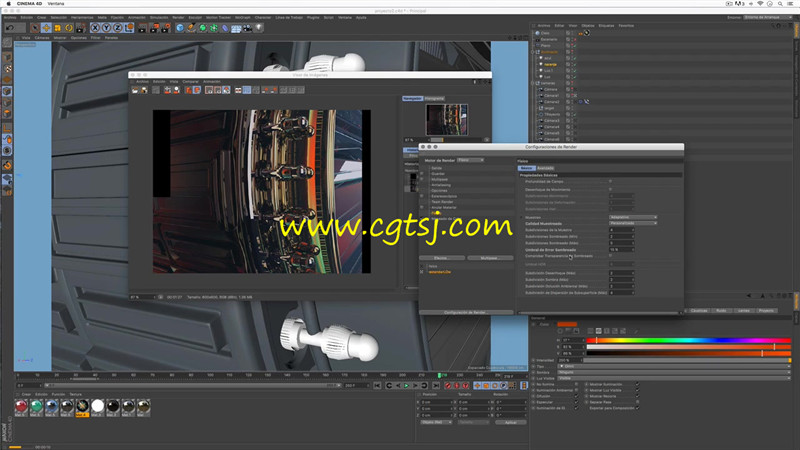Click the Undo arrow icon
Viewport: 800px width, 450px height.
[x=10, y=28]
